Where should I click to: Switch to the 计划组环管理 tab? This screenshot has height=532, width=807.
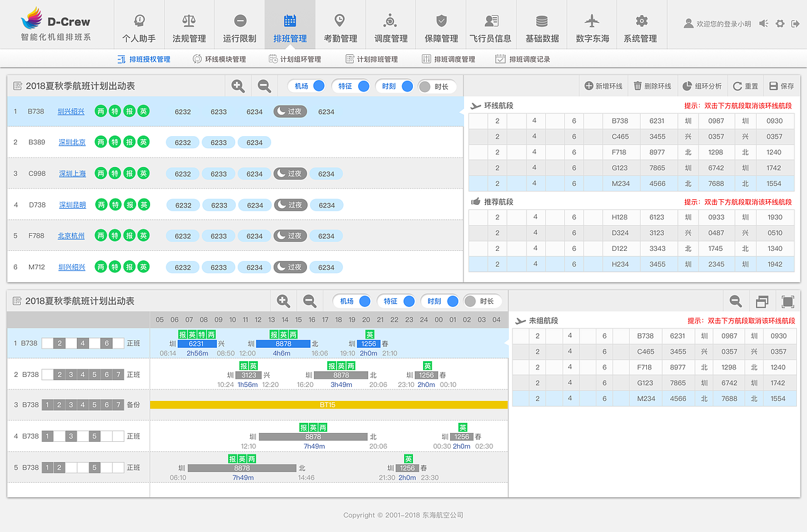(294, 59)
